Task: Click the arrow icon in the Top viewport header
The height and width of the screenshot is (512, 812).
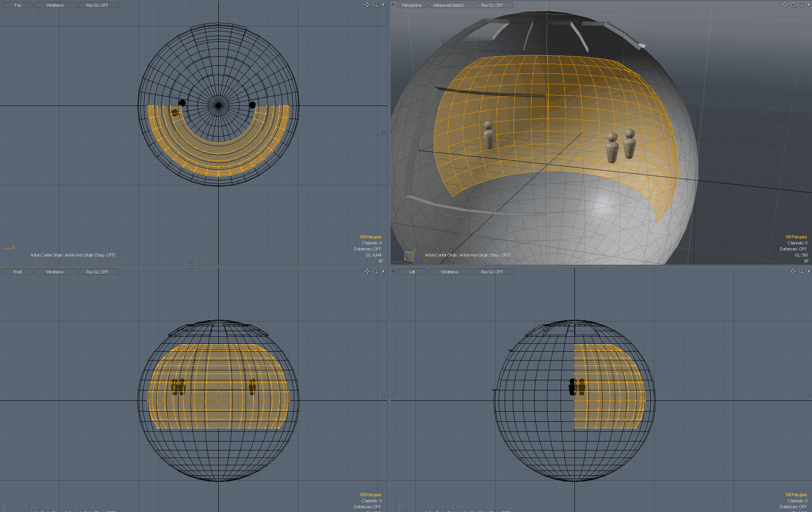Action: click(x=383, y=5)
